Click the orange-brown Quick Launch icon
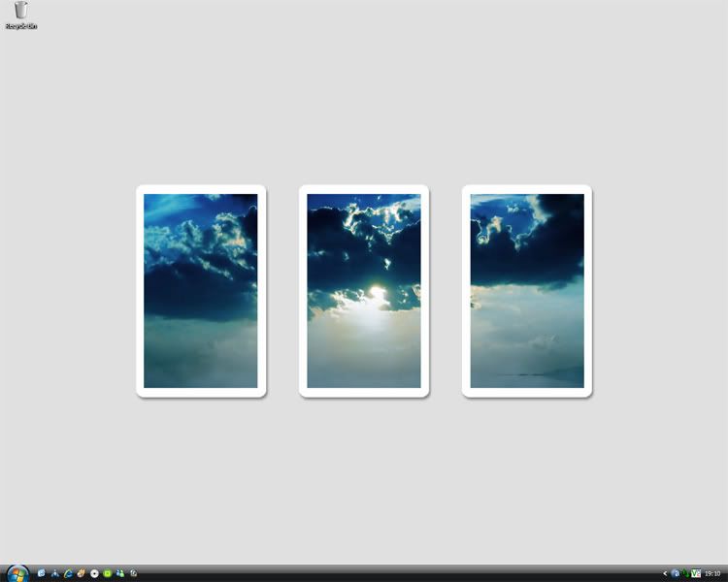The width and height of the screenshot is (728, 582). [x=82, y=573]
